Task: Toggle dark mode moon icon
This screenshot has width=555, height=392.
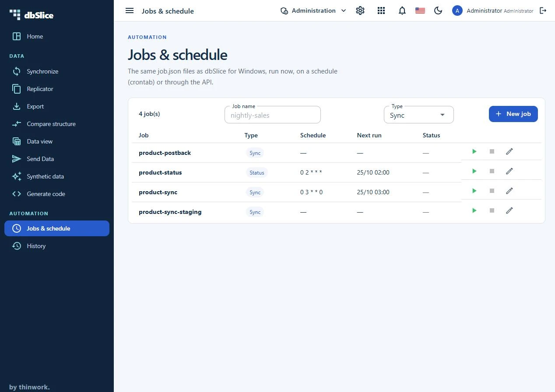Action: click(438, 10)
